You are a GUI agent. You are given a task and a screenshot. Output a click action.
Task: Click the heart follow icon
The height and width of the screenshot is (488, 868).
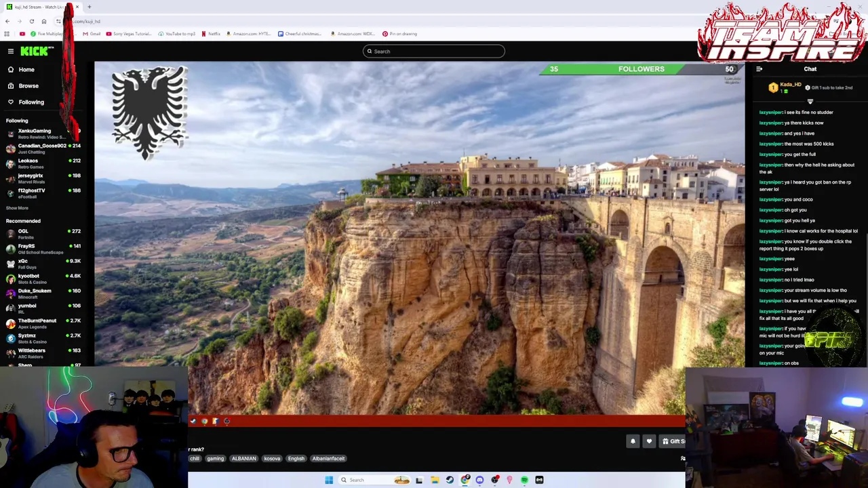(649, 441)
